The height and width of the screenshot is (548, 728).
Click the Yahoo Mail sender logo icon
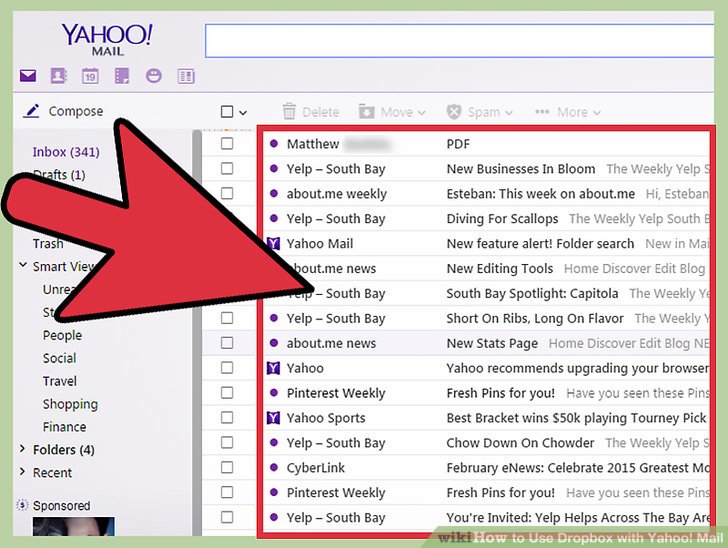point(273,243)
